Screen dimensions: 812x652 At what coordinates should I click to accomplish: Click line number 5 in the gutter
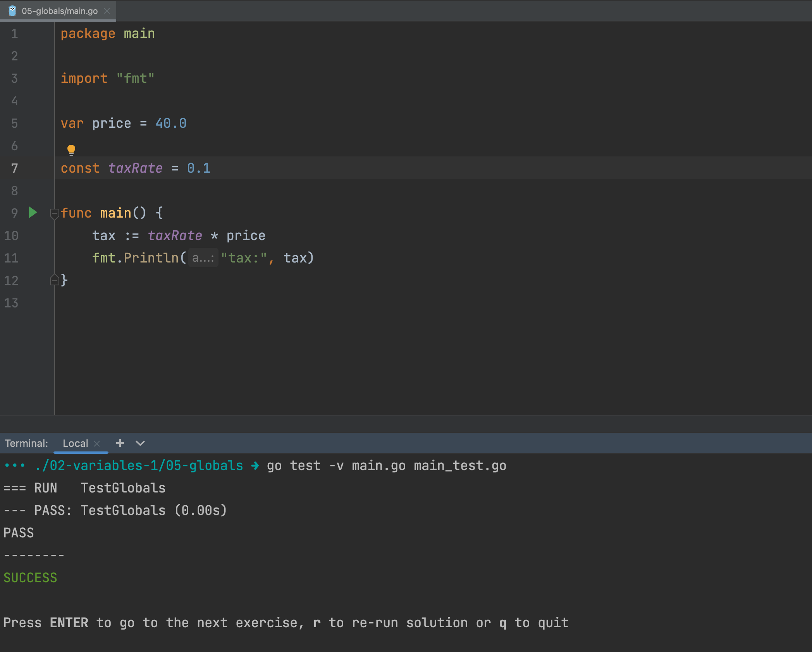coord(14,123)
